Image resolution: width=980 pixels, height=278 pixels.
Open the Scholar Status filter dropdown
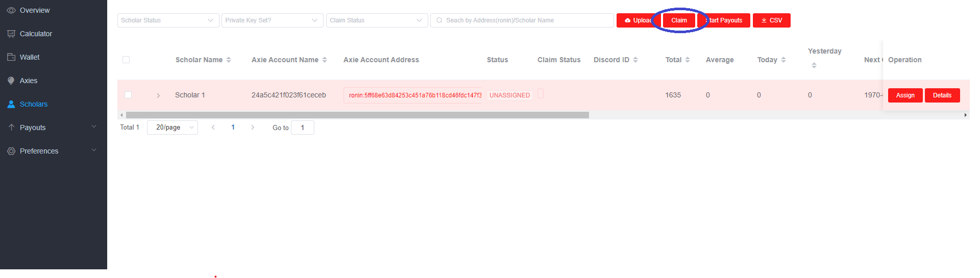click(x=168, y=20)
